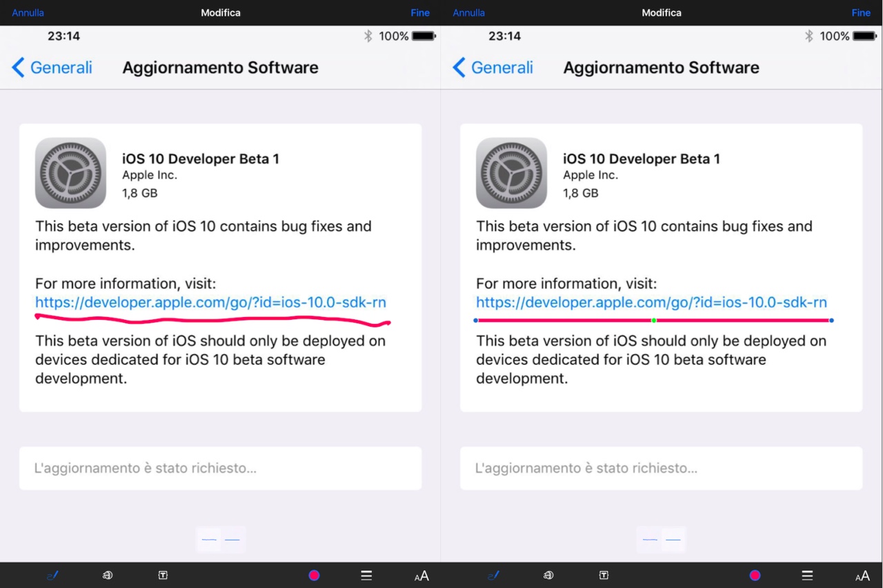Click "iOS 10 Developer Beta 1" title in left screenshot
The width and height of the screenshot is (883, 588).
201,159
